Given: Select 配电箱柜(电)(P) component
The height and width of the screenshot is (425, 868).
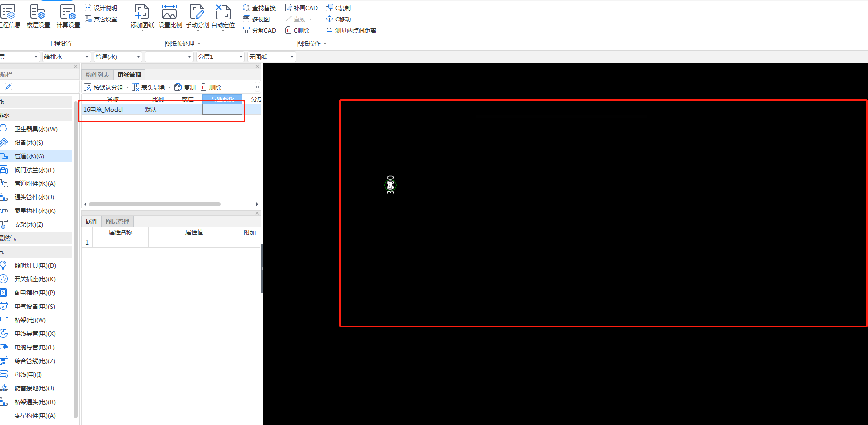Looking at the screenshot, I should (x=36, y=293).
